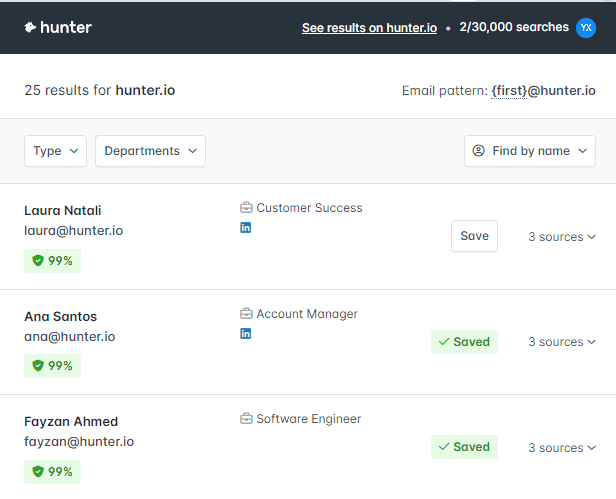Viewport: 616px width, 499px height.
Task: Expand the Find by name dropdown
Action: pyautogui.click(x=530, y=151)
